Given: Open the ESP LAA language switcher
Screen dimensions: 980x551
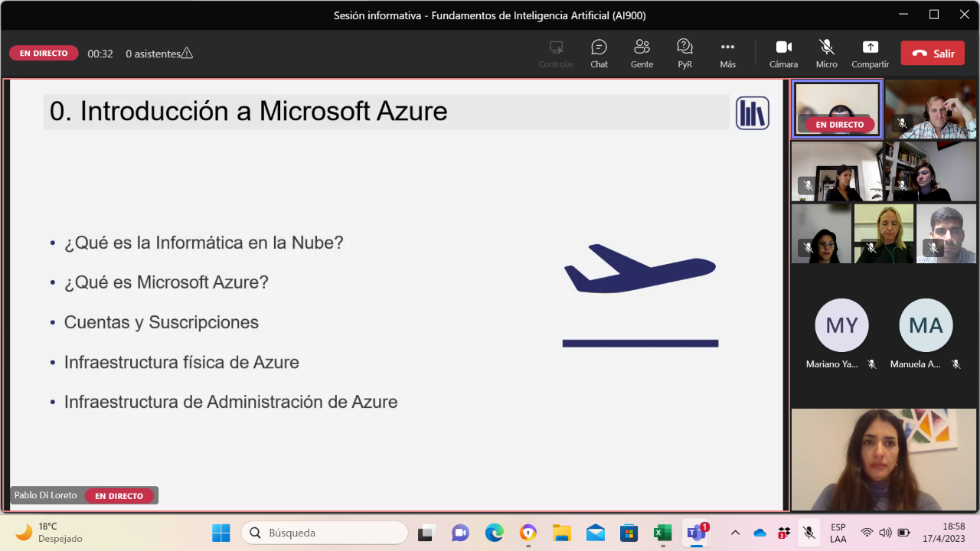Looking at the screenshot, I should click(838, 533).
